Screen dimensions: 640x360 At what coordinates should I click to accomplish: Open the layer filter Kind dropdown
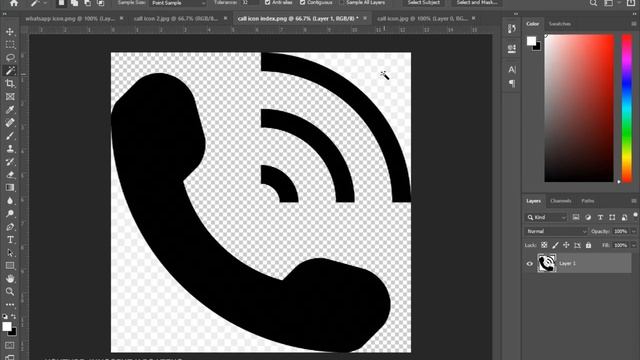pyautogui.click(x=546, y=218)
